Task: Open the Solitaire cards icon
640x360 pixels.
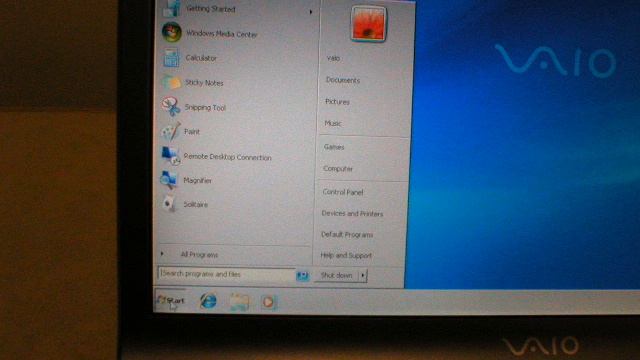Action: point(169,204)
